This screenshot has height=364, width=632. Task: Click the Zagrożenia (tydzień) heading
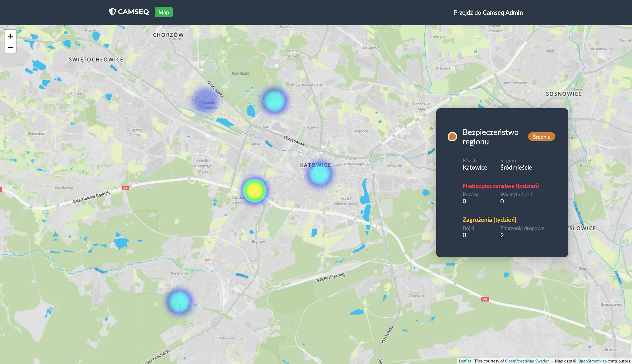[489, 219]
